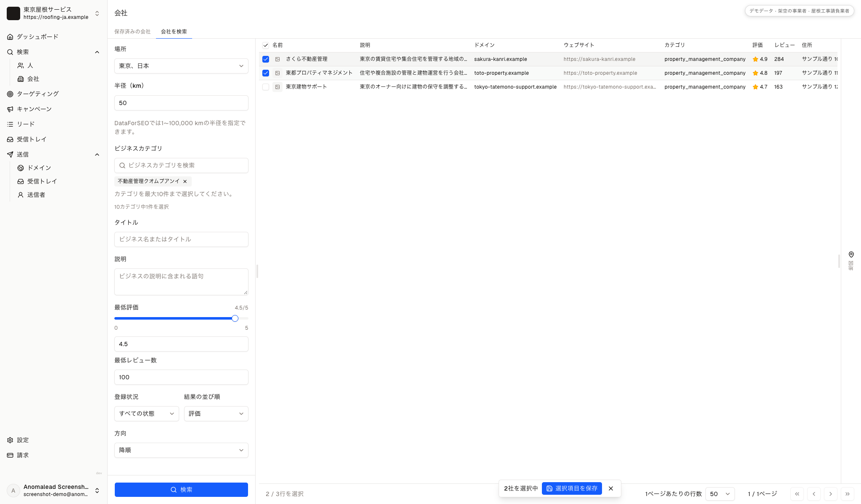This screenshot has height=504, width=861.
Task: Open the map pin panel icon
Action: tap(851, 255)
